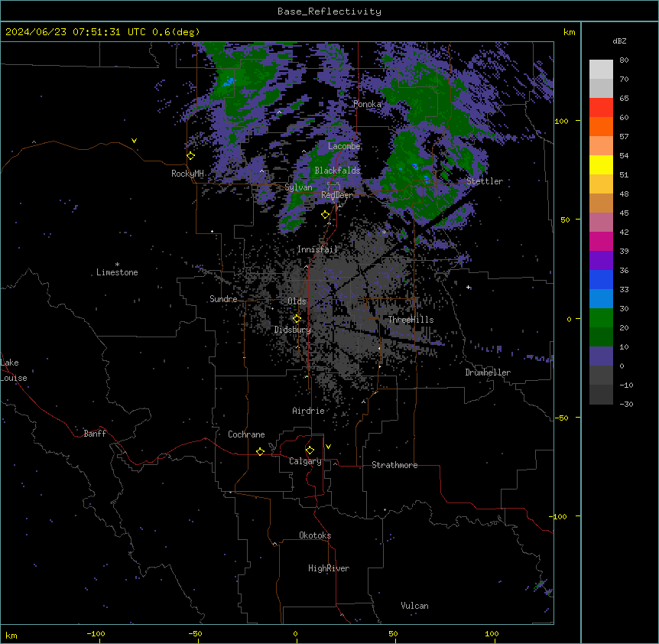Click the 2024/06/23 07:51:31 UTC timestamp
Image resolution: width=659 pixels, height=644 pixels.
(75, 32)
